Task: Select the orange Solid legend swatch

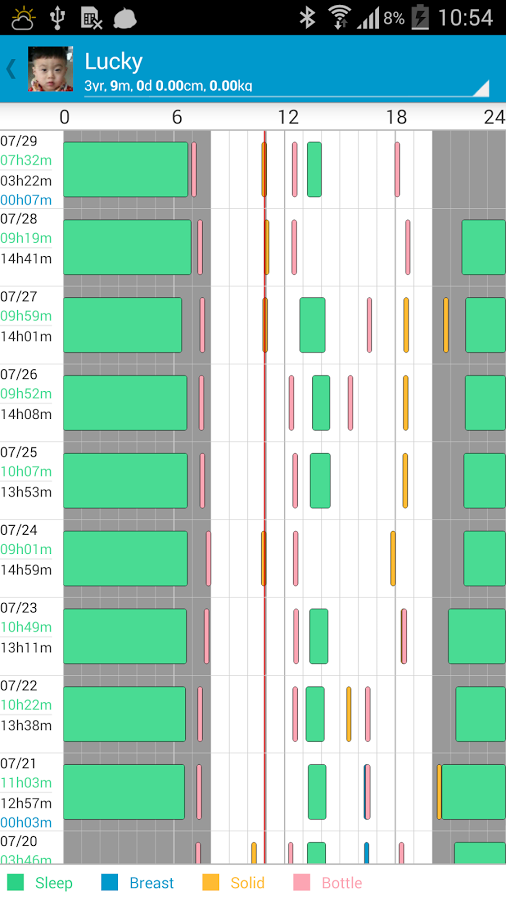Action: [x=211, y=882]
